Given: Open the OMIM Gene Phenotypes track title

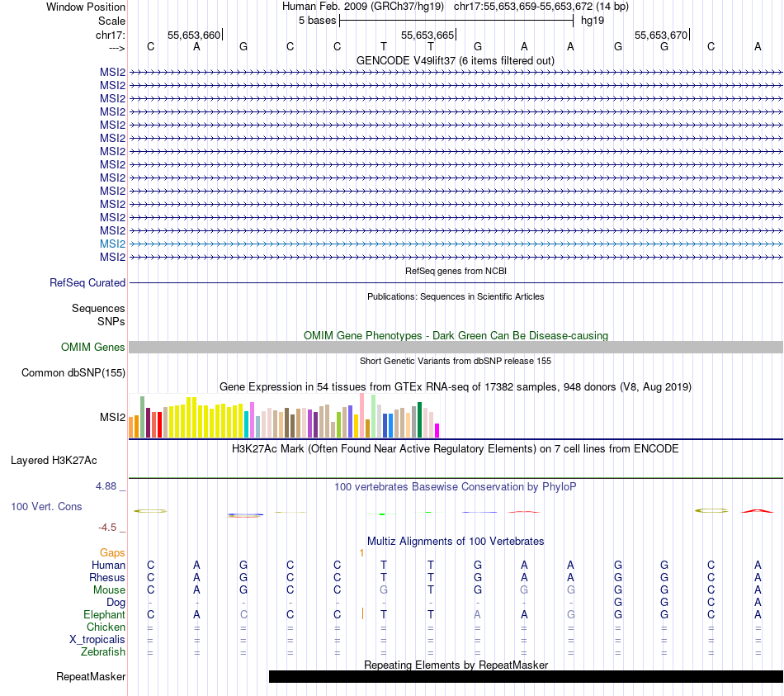Looking at the screenshot, I should (456, 335).
